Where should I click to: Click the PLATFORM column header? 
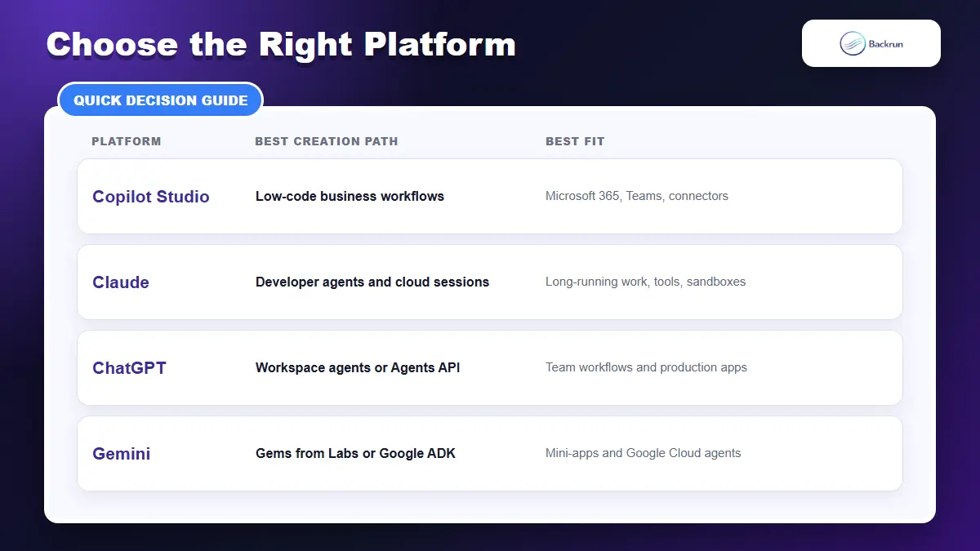(x=127, y=141)
